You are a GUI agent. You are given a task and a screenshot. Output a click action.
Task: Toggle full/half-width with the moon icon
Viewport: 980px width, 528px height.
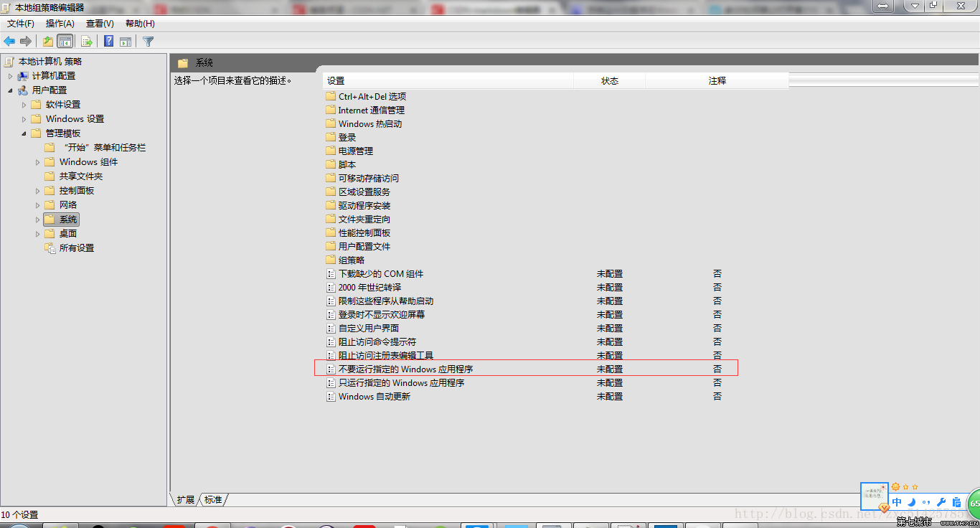tap(911, 502)
